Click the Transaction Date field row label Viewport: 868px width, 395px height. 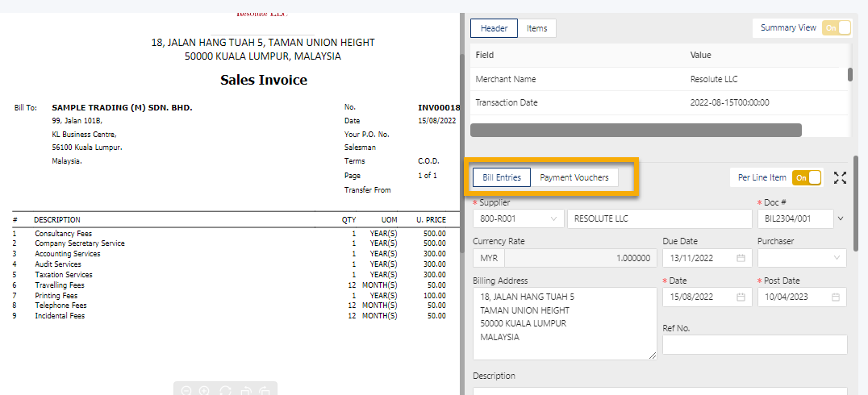point(507,102)
